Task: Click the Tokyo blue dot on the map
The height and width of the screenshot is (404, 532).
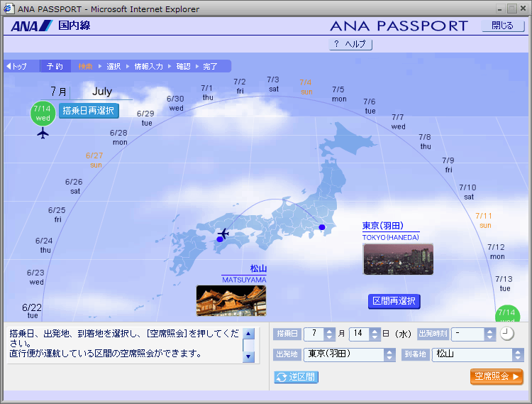Action: (322, 227)
